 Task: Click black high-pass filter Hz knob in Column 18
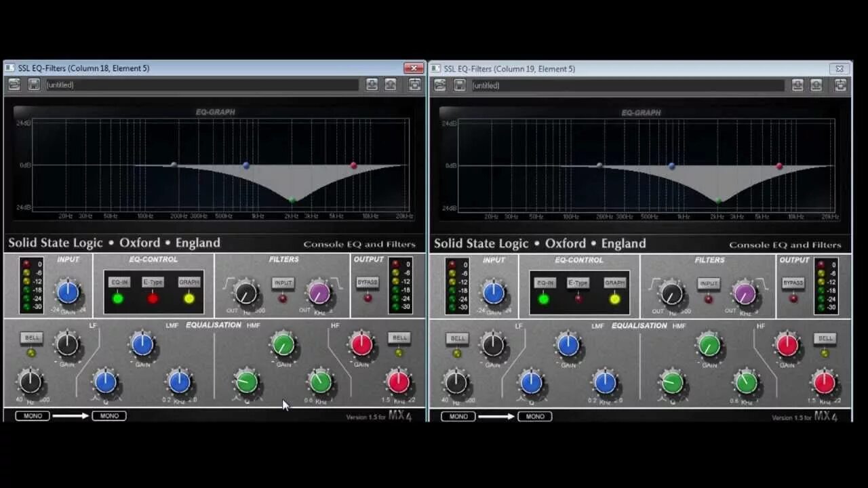(245, 293)
